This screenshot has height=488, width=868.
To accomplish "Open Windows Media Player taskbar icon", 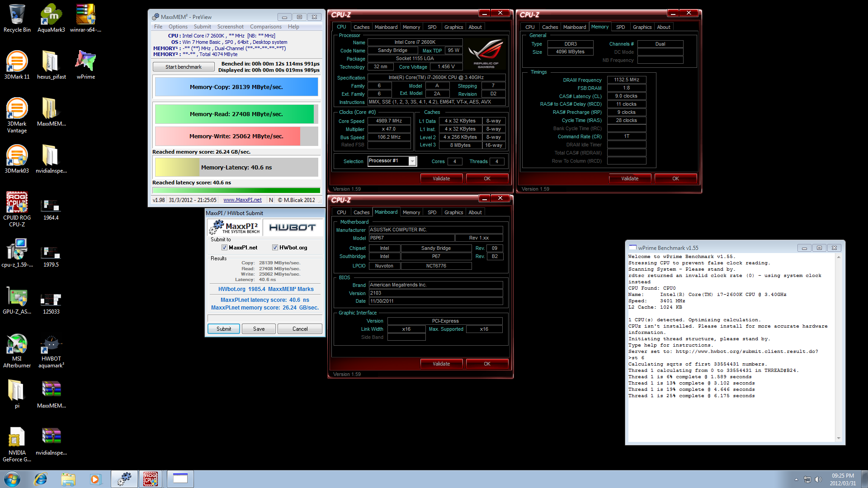I will point(95,479).
